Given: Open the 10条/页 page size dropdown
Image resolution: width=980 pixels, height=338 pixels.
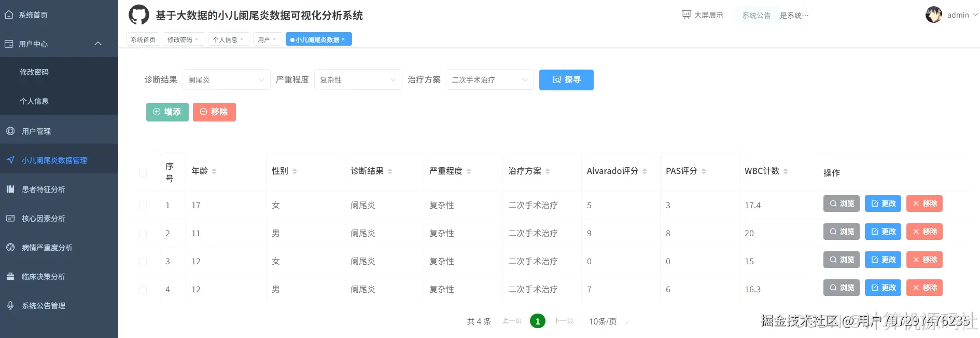Looking at the screenshot, I should (x=609, y=321).
